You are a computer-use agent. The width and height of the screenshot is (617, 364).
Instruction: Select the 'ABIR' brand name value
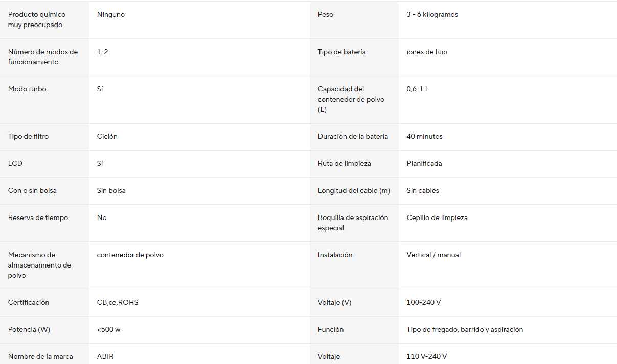click(105, 356)
